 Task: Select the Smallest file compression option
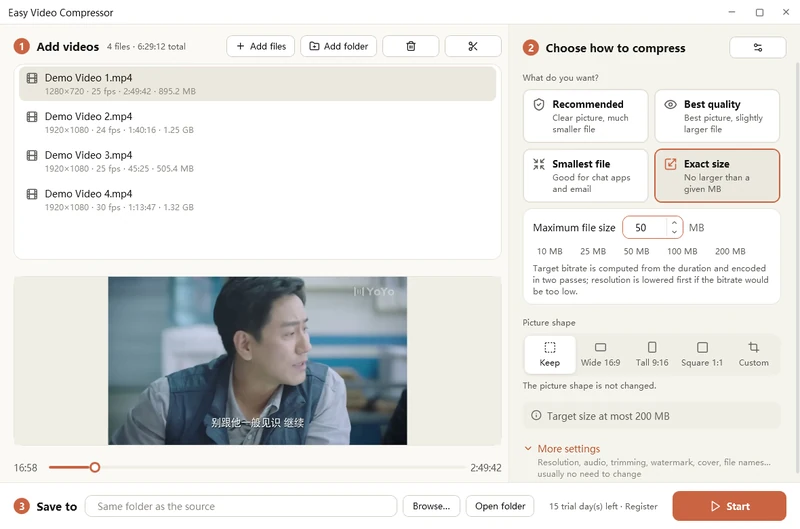pyautogui.click(x=585, y=175)
